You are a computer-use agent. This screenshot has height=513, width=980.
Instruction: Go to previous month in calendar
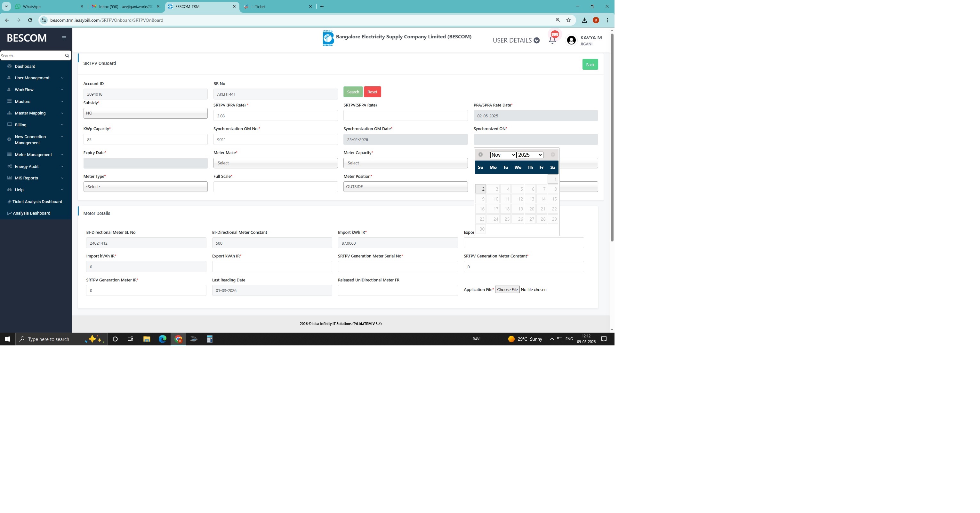pos(480,154)
